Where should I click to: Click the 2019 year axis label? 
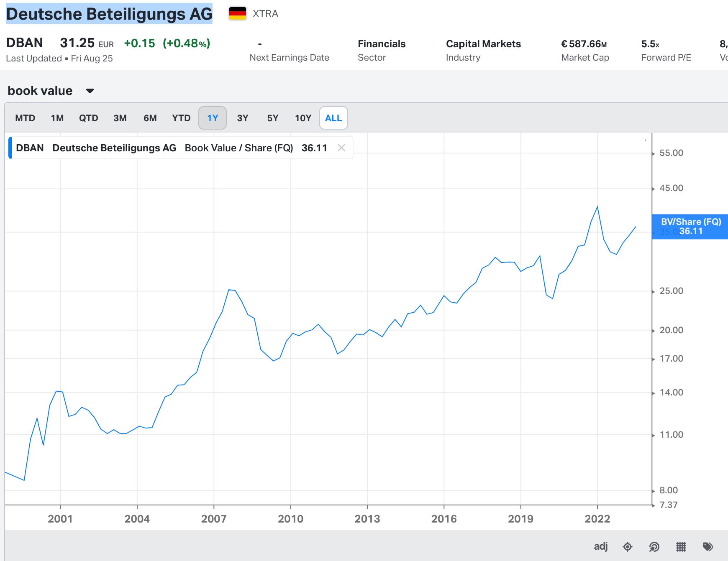[520, 519]
